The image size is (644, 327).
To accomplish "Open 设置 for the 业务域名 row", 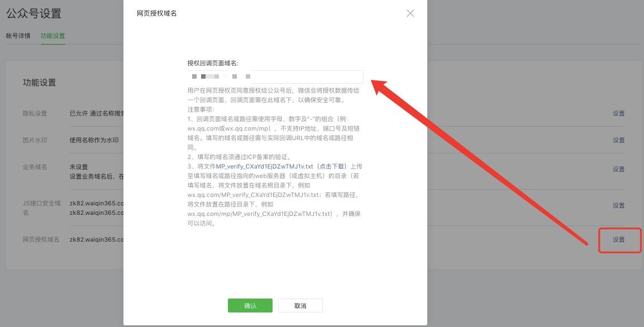I will (618, 169).
